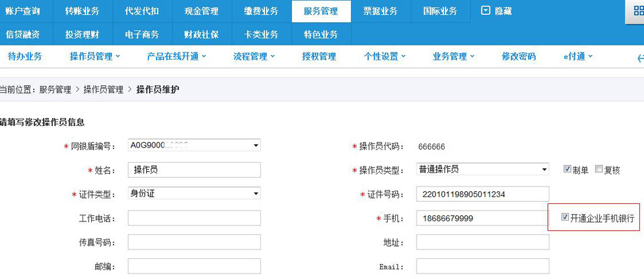
Task: Toggle the 制单 checkbox
Action: (568, 170)
